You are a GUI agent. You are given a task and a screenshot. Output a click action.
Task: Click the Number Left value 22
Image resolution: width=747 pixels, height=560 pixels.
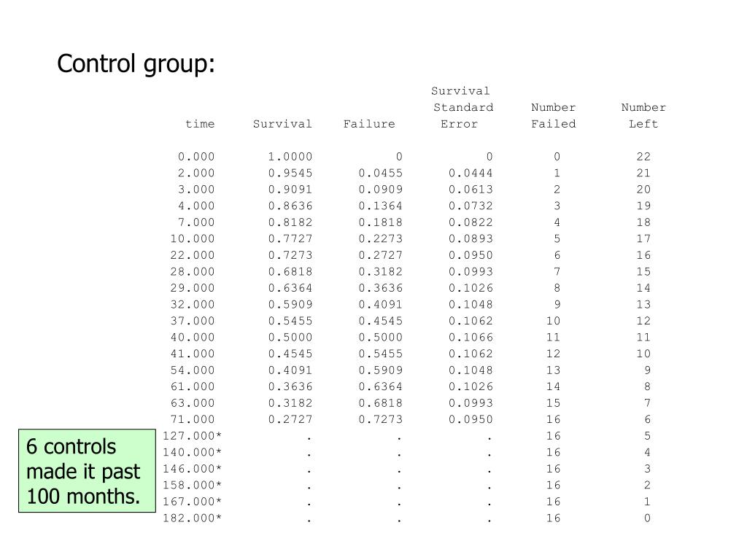click(643, 157)
